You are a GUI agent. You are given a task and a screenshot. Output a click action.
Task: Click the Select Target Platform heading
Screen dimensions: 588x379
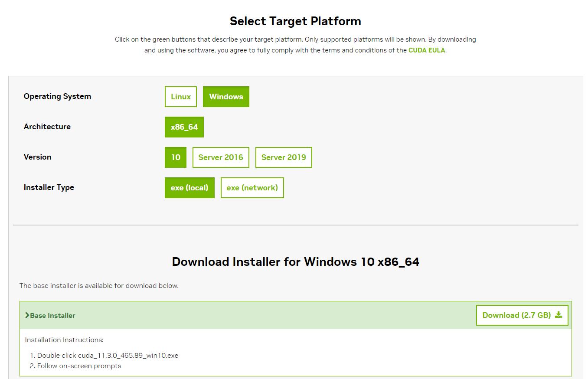(295, 21)
